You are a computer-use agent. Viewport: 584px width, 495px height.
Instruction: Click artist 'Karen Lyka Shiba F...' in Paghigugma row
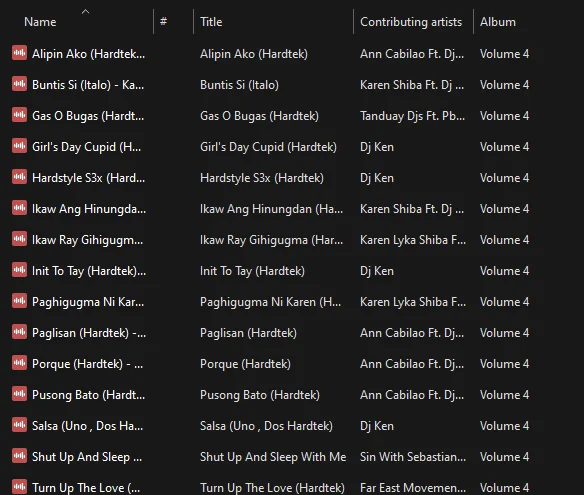(x=413, y=302)
